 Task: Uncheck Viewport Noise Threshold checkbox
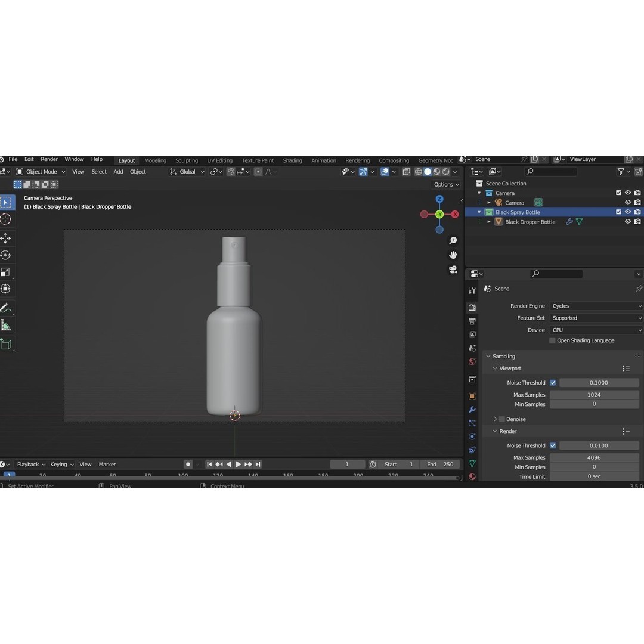553,383
